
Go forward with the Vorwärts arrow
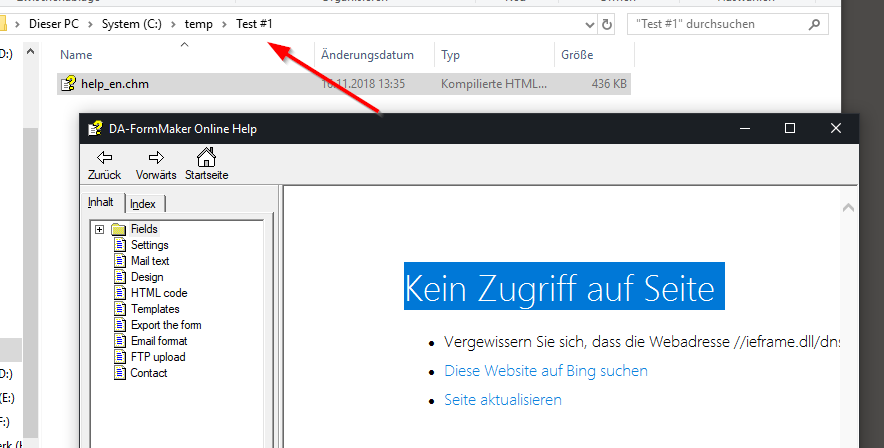click(x=156, y=158)
